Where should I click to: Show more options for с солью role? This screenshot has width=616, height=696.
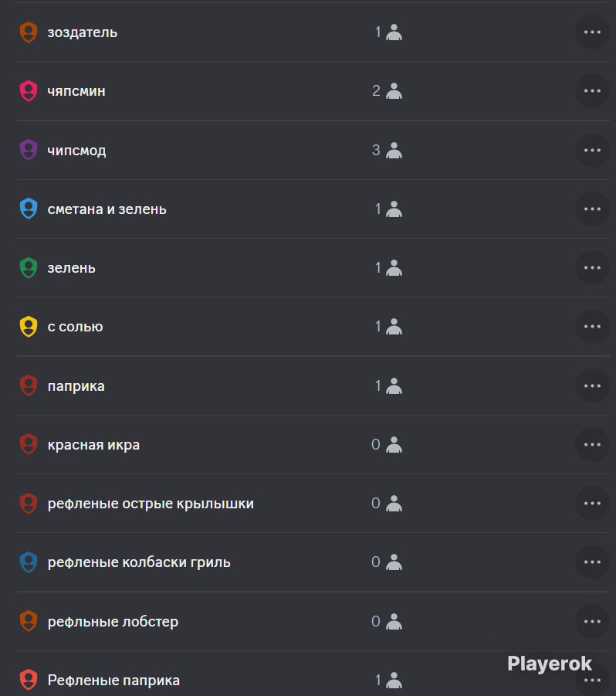[x=592, y=327]
